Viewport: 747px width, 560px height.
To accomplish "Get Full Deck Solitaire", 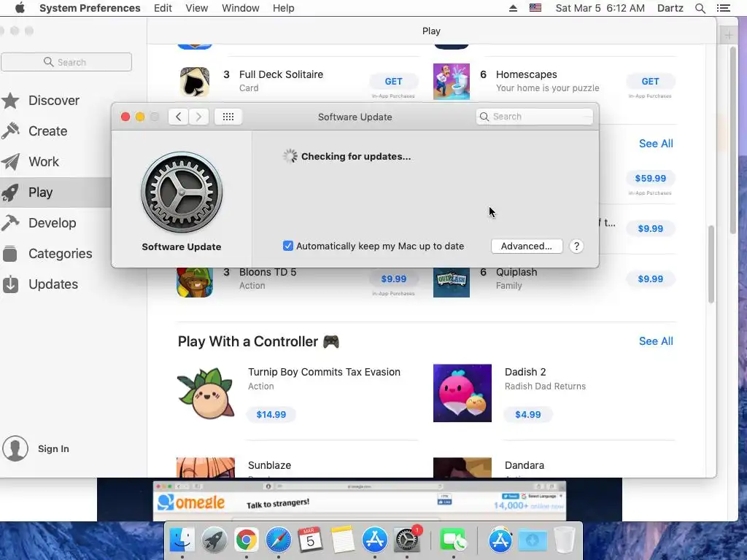I will tap(393, 82).
